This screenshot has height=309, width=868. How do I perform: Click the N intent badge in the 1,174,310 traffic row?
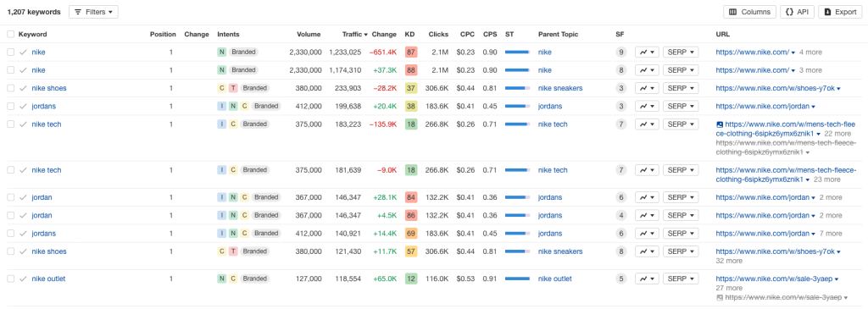222,70
